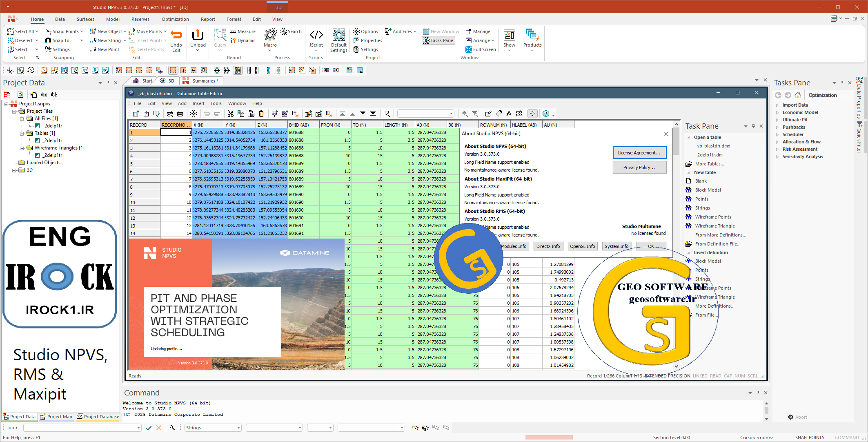Screen dimensions: 868x442
Task: Click the red collapse-tree icon in Project Data
Action: (x=7, y=95)
